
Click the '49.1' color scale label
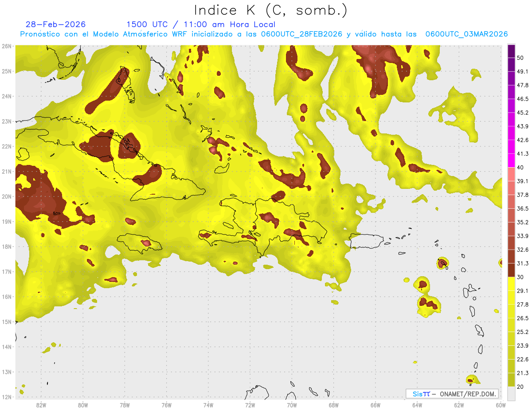click(x=523, y=71)
